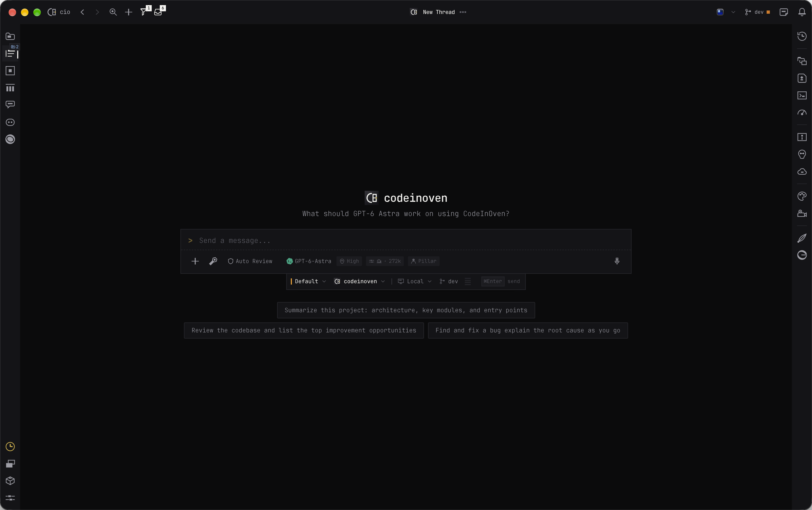This screenshot has width=812, height=510.
Task: Click the square stop-box sidebar icon
Action: point(10,71)
